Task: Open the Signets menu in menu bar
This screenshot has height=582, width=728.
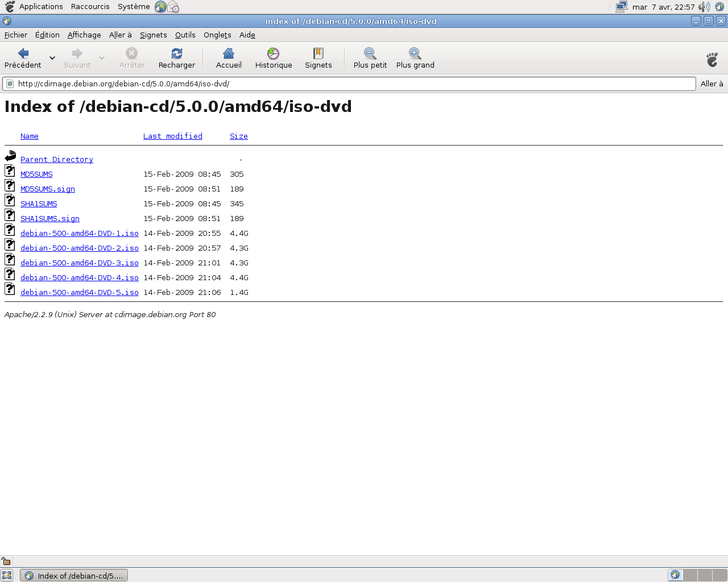Action: coord(154,35)
